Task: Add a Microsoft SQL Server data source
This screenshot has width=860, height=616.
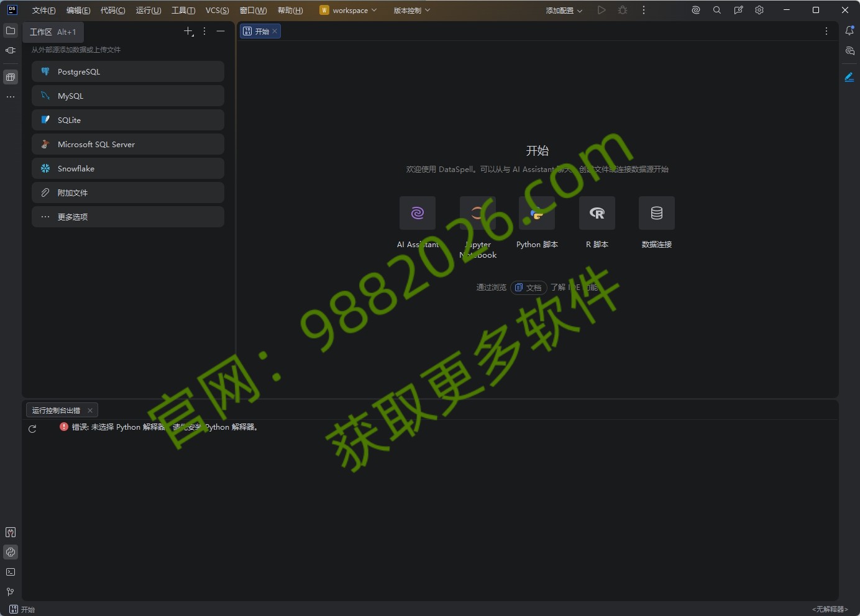Action: click(128, 144)
